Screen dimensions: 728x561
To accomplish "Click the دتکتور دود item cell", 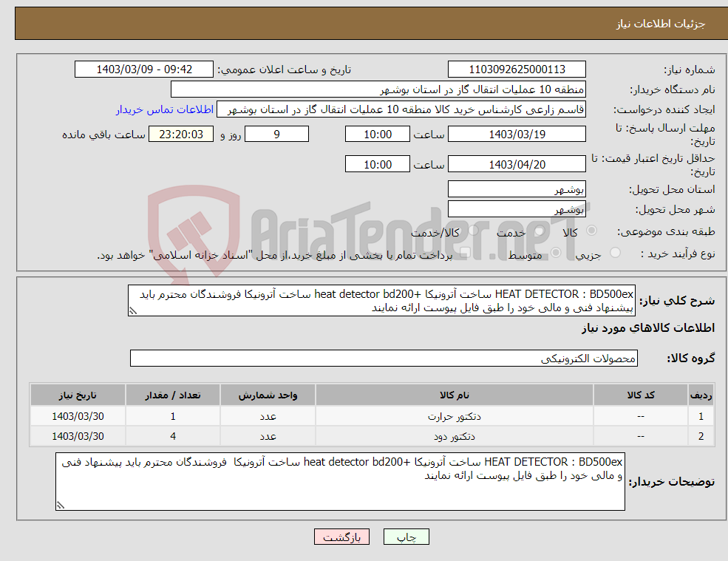I will (x=454, y=436).
